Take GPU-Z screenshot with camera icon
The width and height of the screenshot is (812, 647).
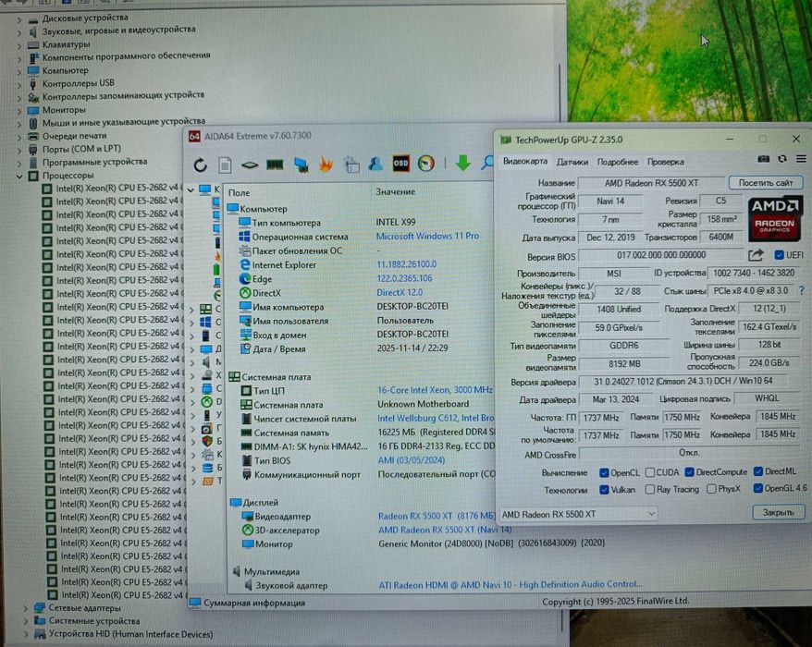pos(763,159)
